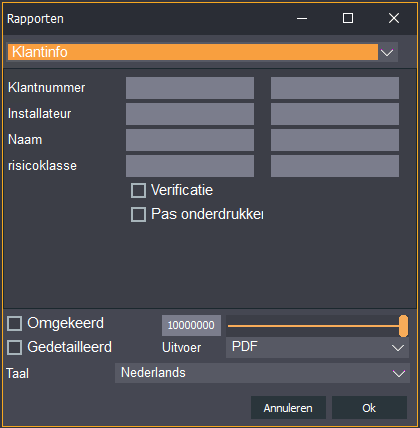Screen dimensions: 420x428
Task: Click the first Klantnummer input field
Action: pyautogui.click(x=190, y=88)
